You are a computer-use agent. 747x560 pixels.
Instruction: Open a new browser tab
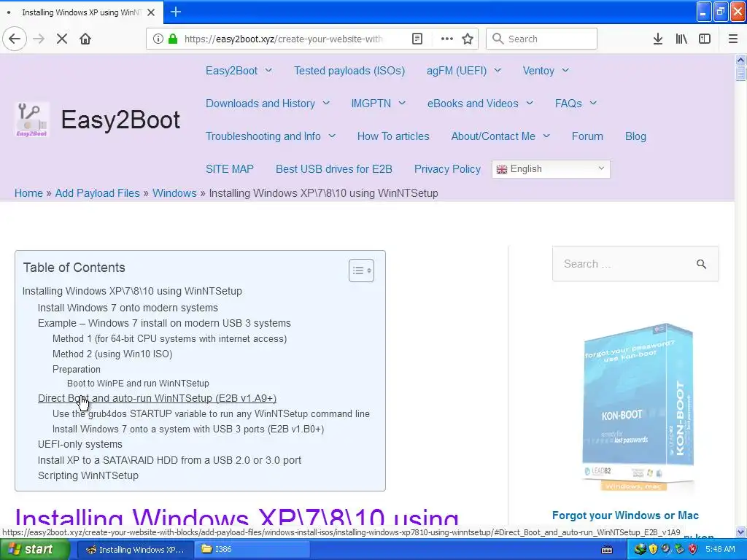(x=176, y=12)
